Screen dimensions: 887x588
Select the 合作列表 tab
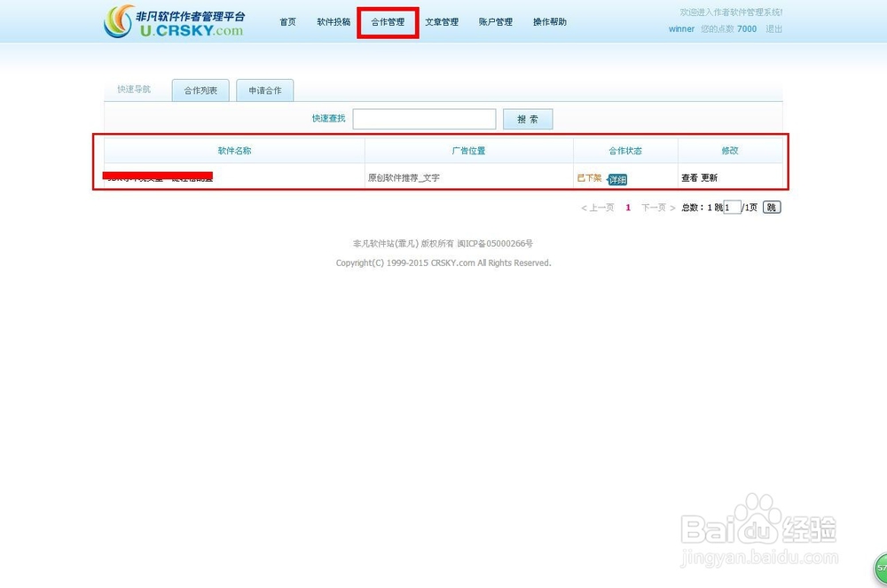pyautogui.click(x=200, y=90)
